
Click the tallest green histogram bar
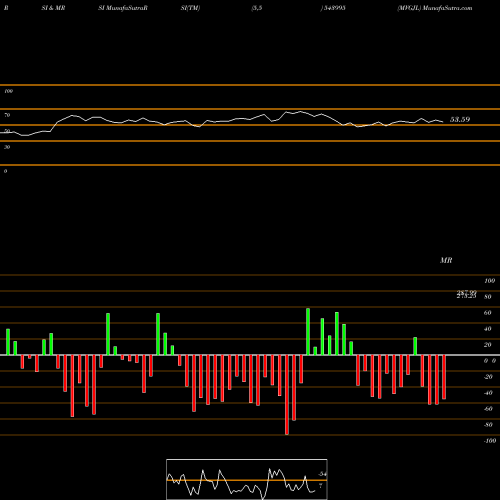pos(308,332)
